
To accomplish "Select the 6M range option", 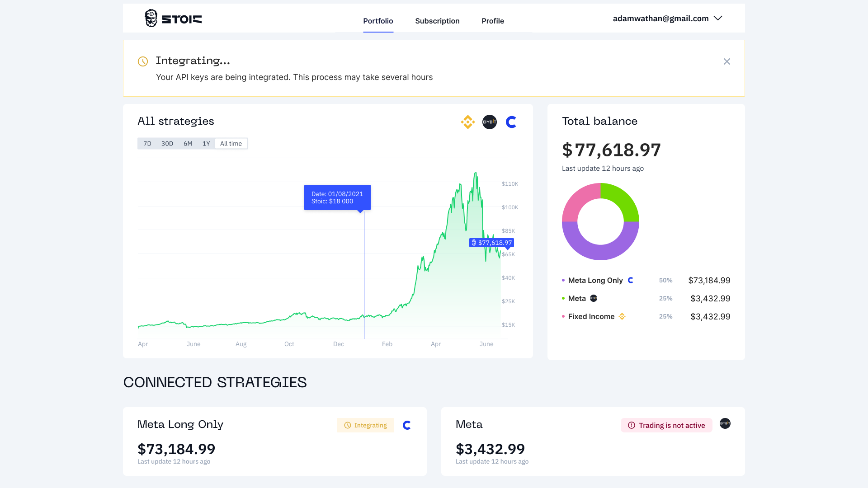I will point(188,143).
